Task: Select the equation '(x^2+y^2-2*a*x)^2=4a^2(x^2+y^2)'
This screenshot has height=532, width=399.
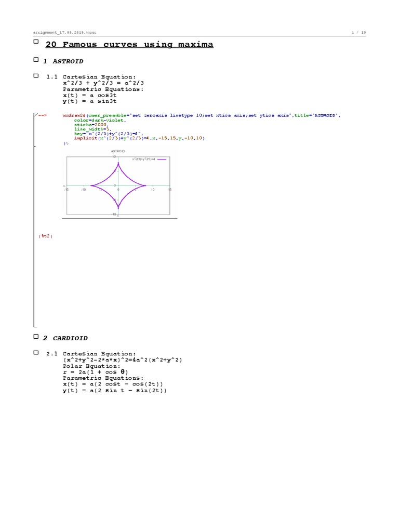Action: [x=123, y=360]
